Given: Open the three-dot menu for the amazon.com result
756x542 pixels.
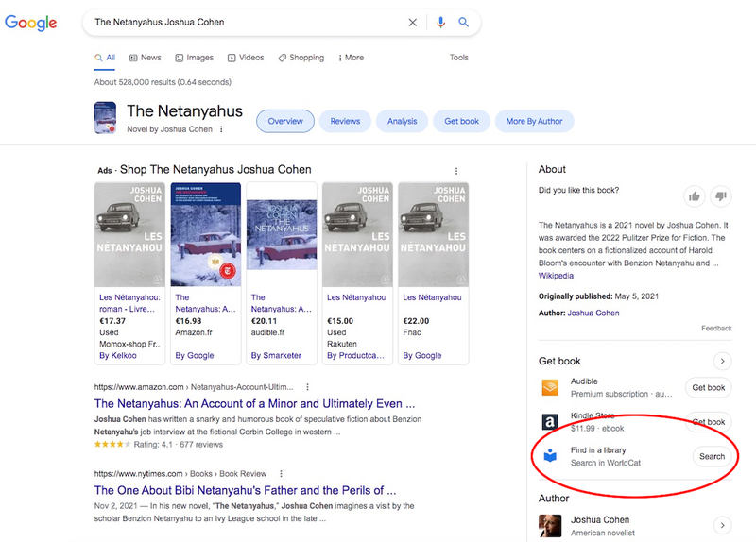Looking at the screenshot, I should point(308,387).
